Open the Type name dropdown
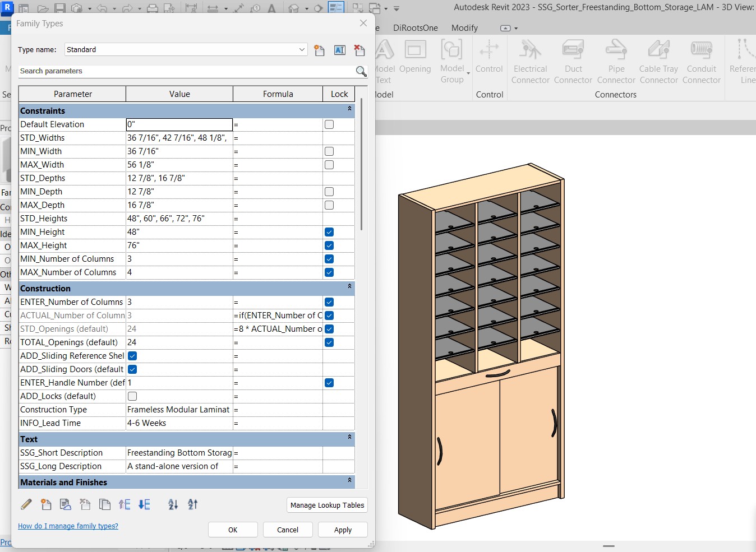Screen dimensions: 756x552 (302, 49)
